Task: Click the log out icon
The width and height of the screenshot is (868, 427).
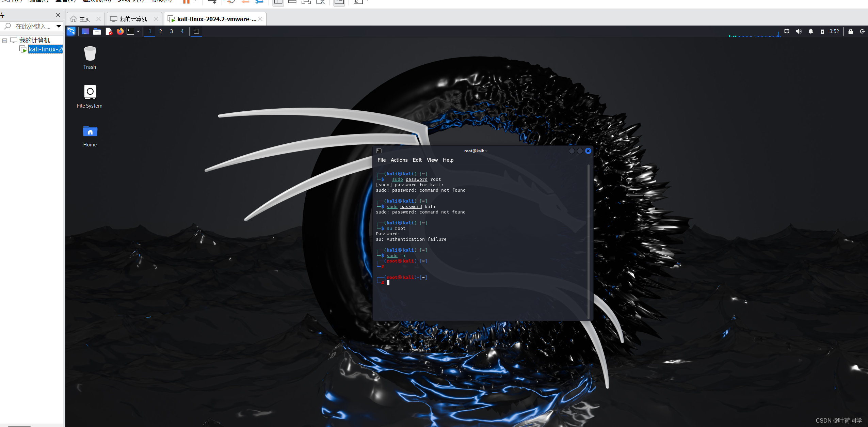Action: pyautogui.click(x=862, y=31)
